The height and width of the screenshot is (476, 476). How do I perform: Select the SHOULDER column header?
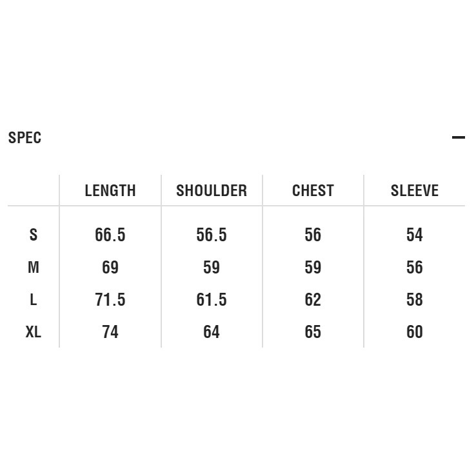212,191
